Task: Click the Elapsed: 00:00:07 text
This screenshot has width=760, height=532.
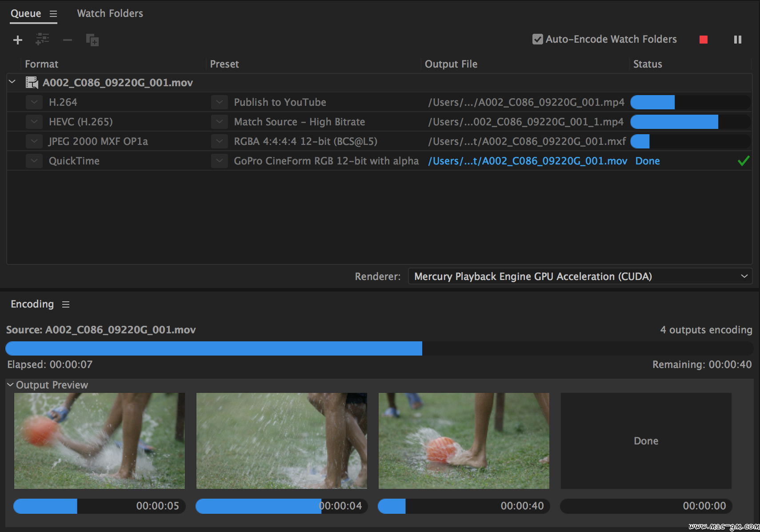Action: 50,364
